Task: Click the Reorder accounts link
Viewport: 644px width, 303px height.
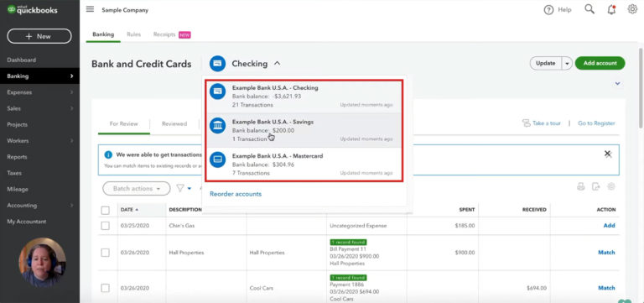Action: (236, 194)
